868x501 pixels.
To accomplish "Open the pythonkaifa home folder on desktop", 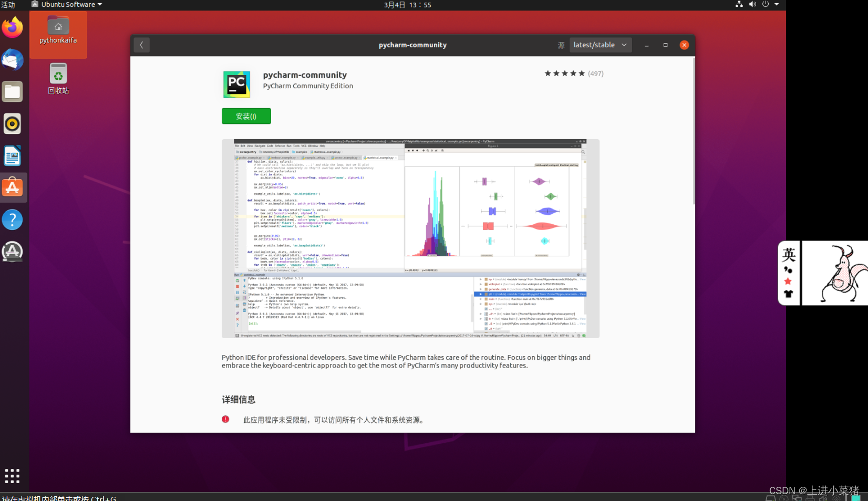I will [x=58, y=30].
